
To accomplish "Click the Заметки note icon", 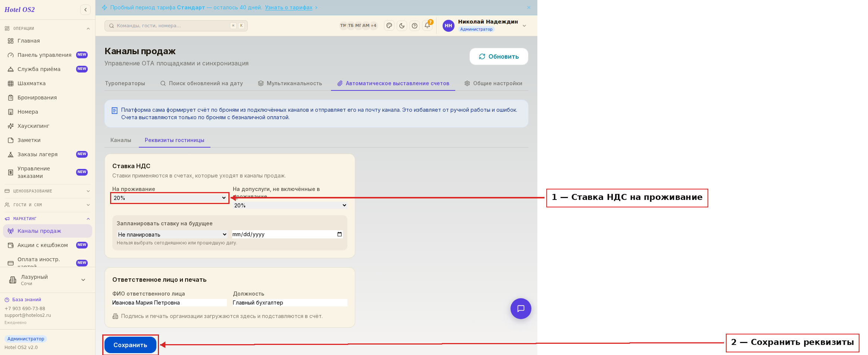I will [11, 140].
